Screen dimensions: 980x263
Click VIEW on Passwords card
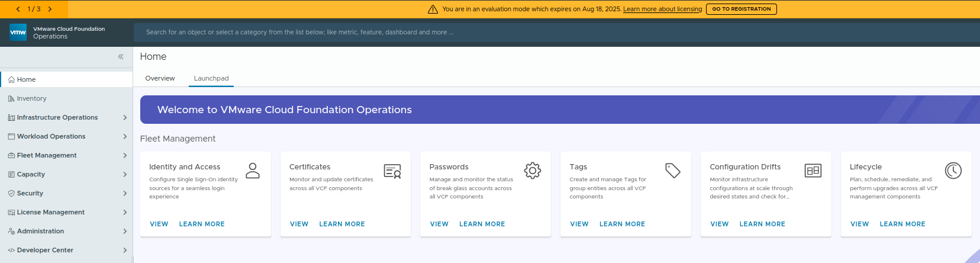pos(439,224)
